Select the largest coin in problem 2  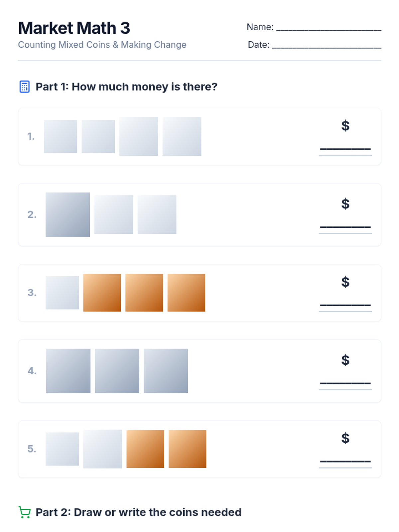tap(68, 214)
